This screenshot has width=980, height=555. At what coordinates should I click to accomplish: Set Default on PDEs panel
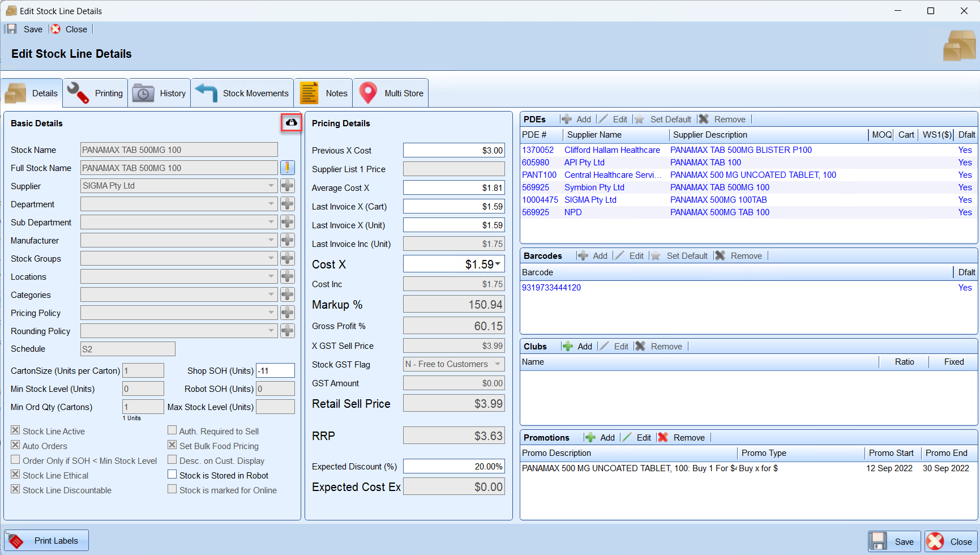tap(663, 119)
